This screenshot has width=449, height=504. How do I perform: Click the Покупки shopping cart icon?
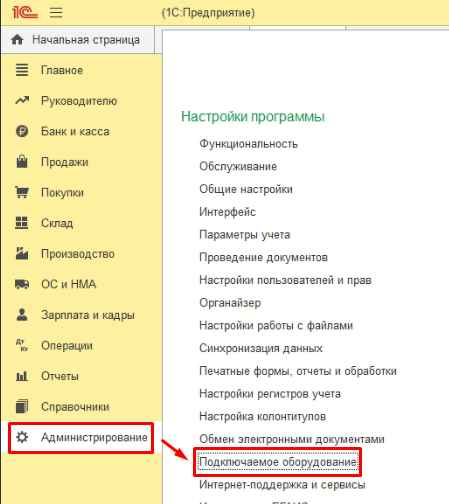tap(22, 192)
